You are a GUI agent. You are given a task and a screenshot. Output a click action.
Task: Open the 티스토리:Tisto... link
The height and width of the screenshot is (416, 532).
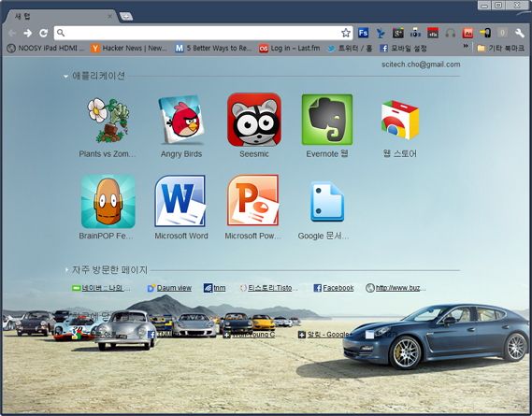click(268, 288)
